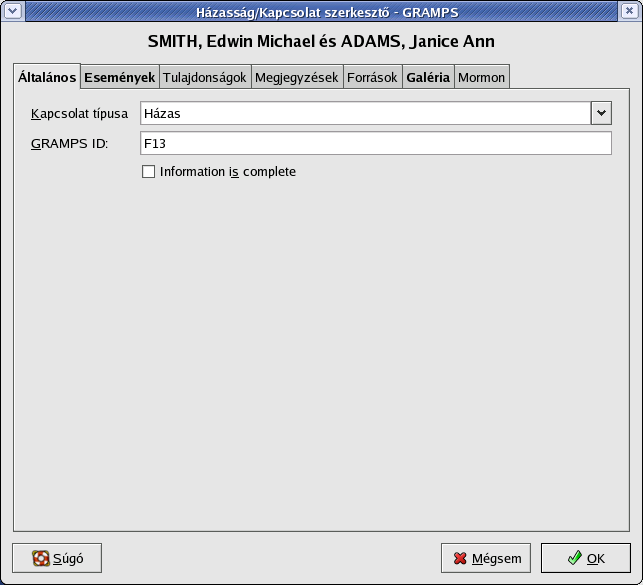The height and width of the screenshot is (585, 643).
Task: Show the Források tab
Action: (x=372, y=77)
